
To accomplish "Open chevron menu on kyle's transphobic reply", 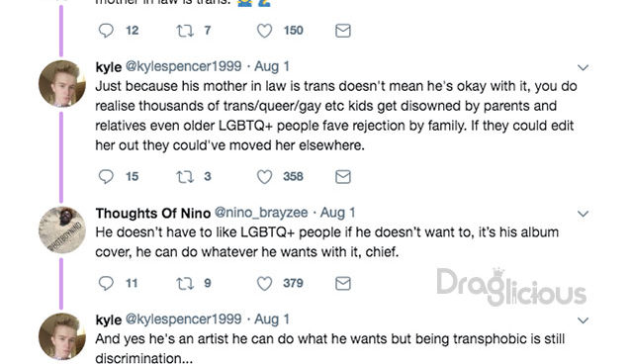I will pos(583,320).
